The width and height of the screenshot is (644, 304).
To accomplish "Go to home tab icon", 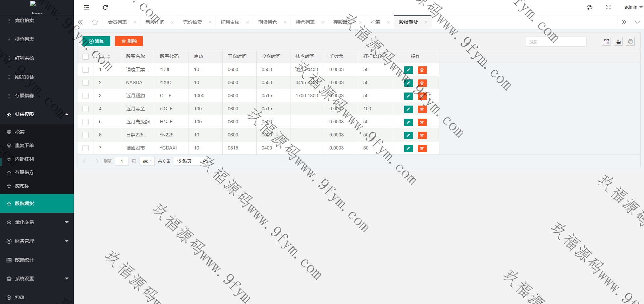I will click(95, 22).
